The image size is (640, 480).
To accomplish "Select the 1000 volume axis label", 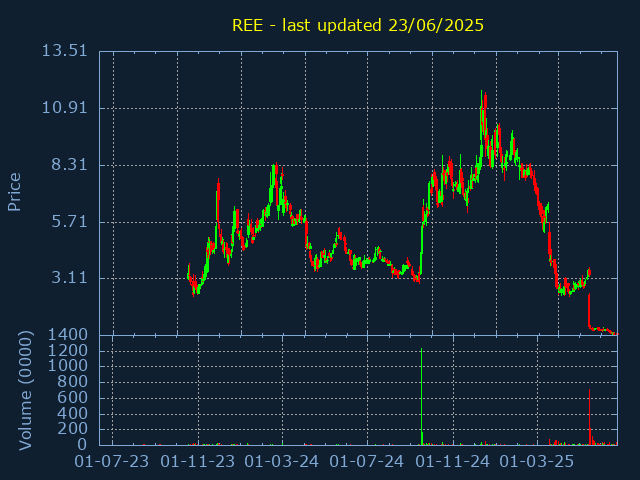I will (x=68, y=366).
